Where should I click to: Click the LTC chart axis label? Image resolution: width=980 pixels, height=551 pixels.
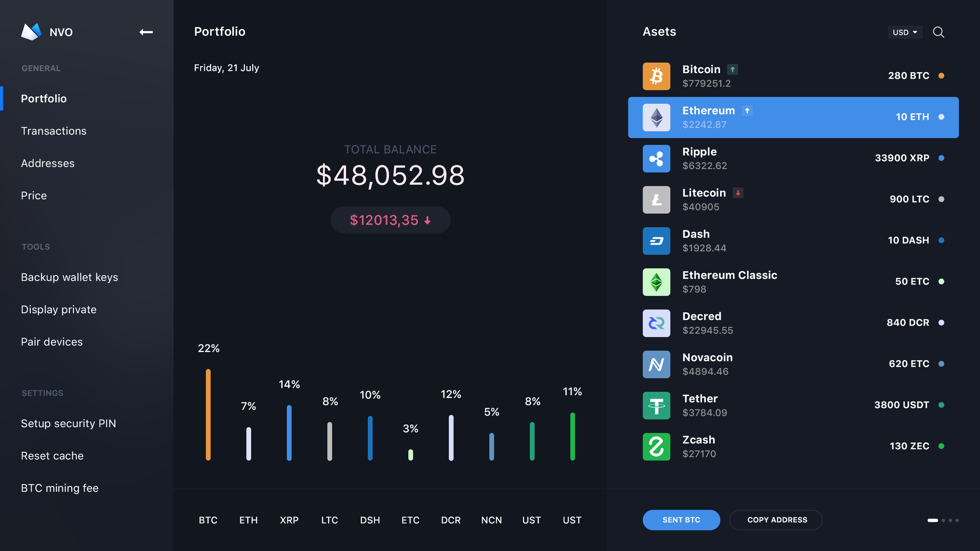tap(329, 520)
